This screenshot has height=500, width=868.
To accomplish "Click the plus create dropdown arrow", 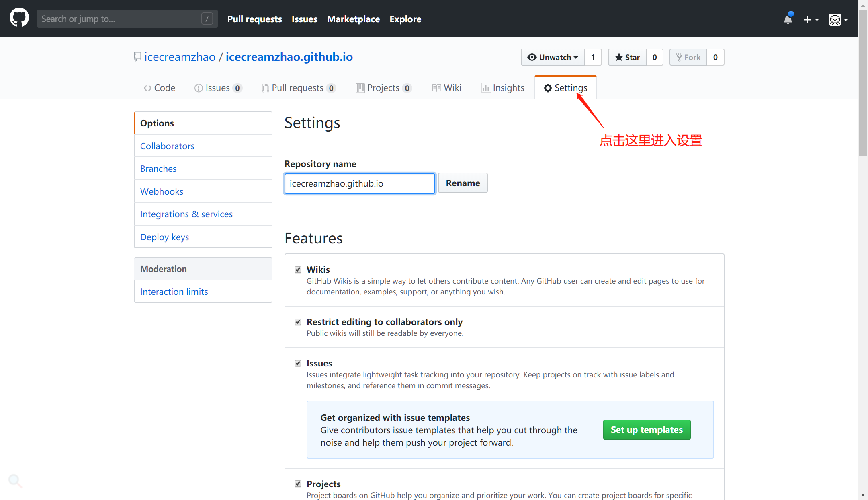I will pyautogui.click(x=813, y=18).
